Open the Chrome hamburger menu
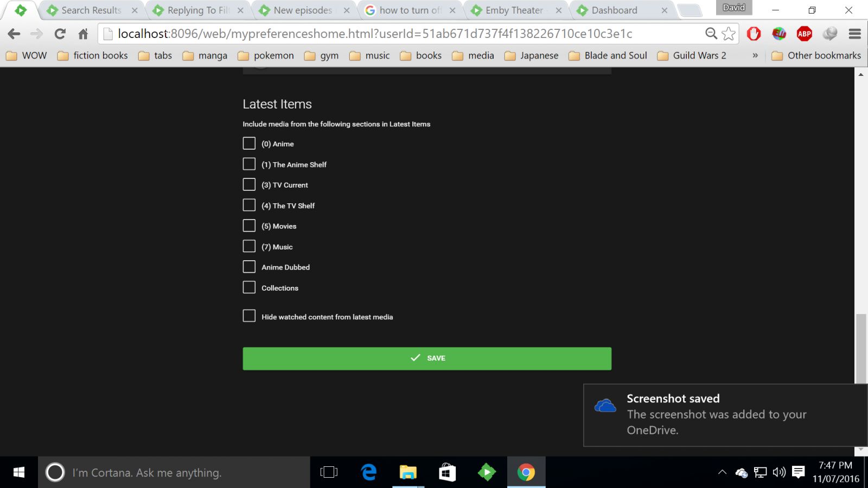The width and height of the screenshot is (868, 488). 855,34
